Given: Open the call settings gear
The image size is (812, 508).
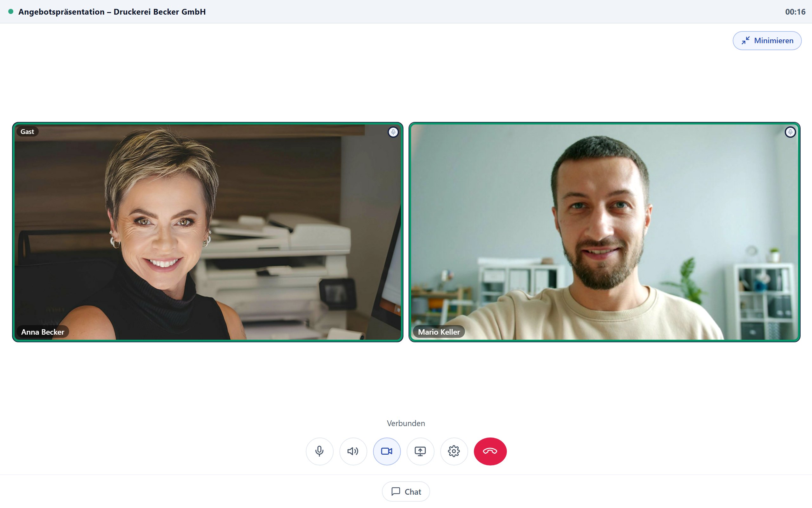Looking at the screenshot, I should point(454,451).
